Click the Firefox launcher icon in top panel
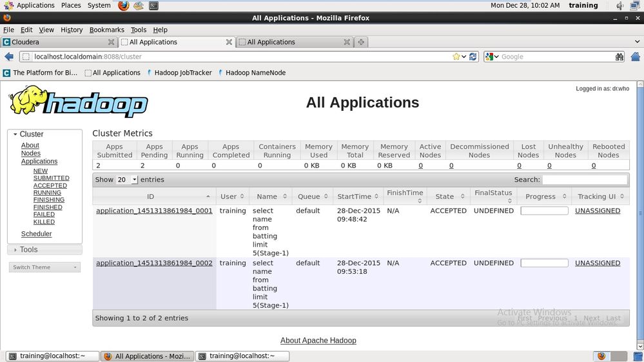This screenshot has height=362, width=644. click(123, 5)
